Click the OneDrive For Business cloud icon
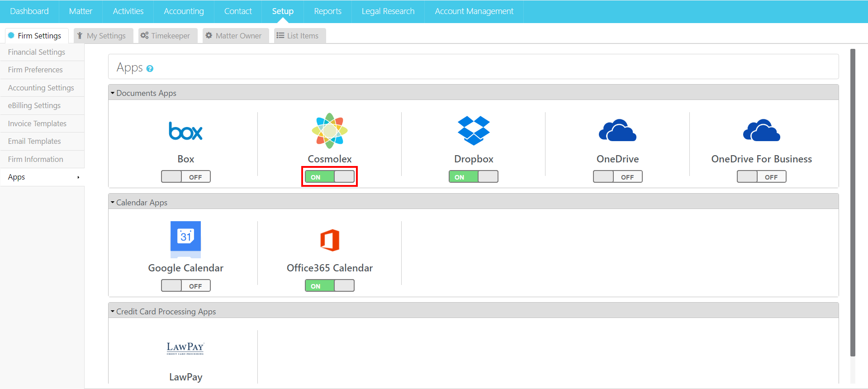 pos(762,130)
